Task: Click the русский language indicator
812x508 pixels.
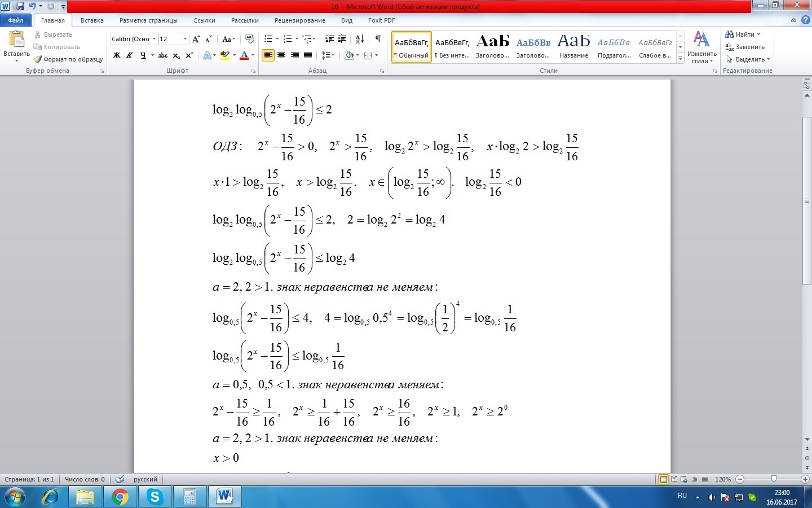Action: click(145, 479)
